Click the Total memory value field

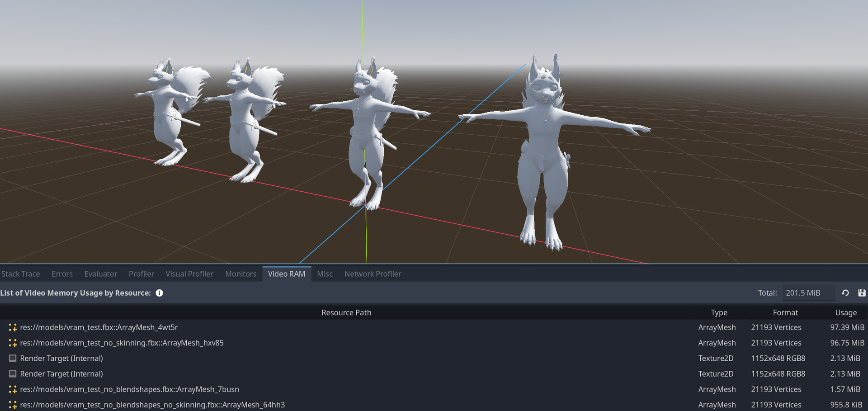808,293
